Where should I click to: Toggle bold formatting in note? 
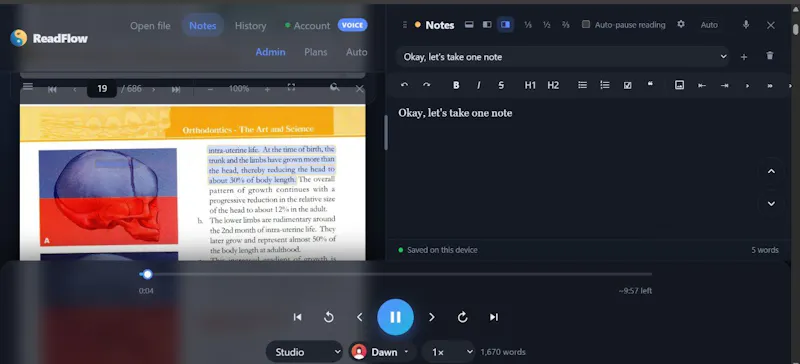(x=456, y=85)
